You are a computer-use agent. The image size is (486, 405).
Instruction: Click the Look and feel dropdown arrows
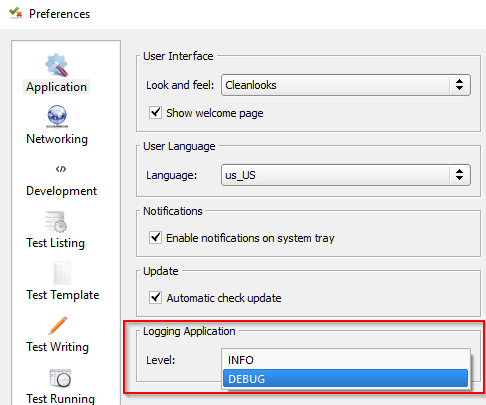click(459, 85)
